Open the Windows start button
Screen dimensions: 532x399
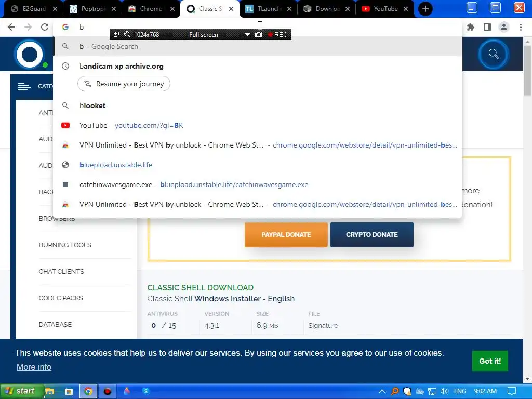coord(22,391)
